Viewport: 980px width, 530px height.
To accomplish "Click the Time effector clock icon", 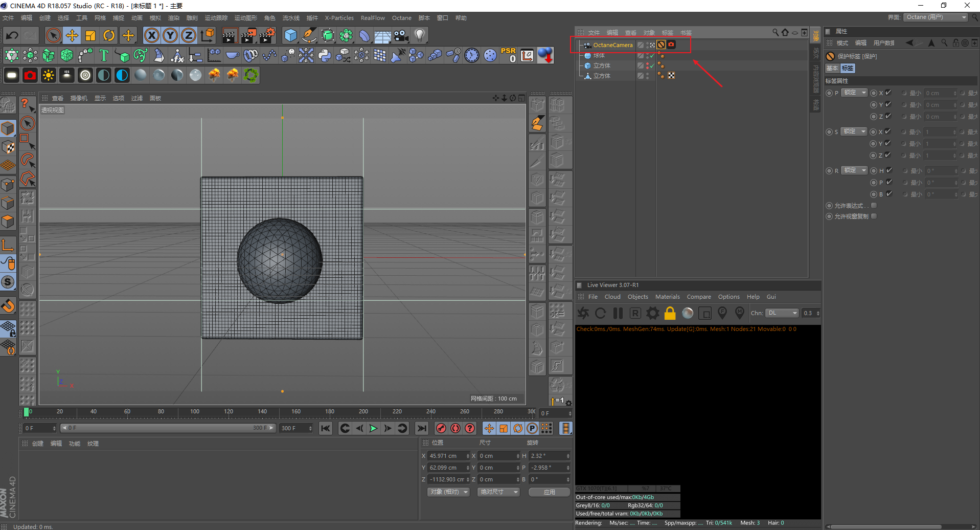I will [x=472, y=55].
